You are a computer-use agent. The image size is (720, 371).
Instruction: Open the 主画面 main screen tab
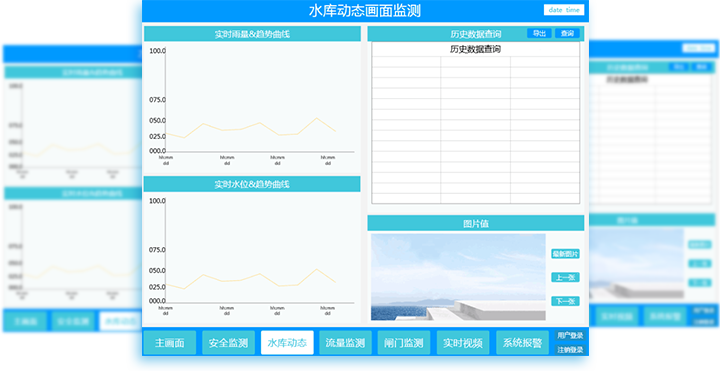[x=169, y=343]
